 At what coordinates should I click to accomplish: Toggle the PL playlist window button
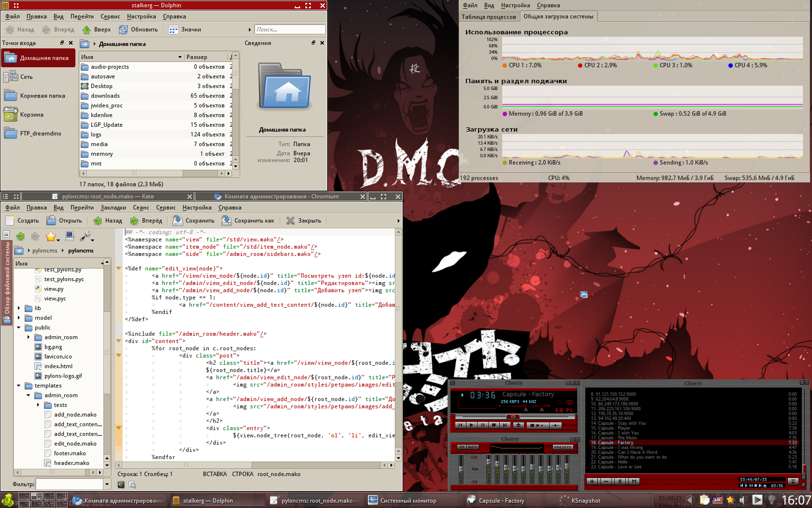point(569,410)
